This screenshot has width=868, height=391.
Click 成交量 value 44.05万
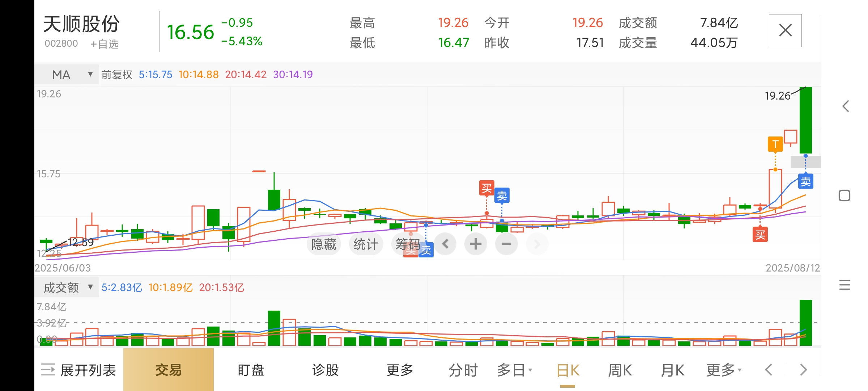pos(714,43)
